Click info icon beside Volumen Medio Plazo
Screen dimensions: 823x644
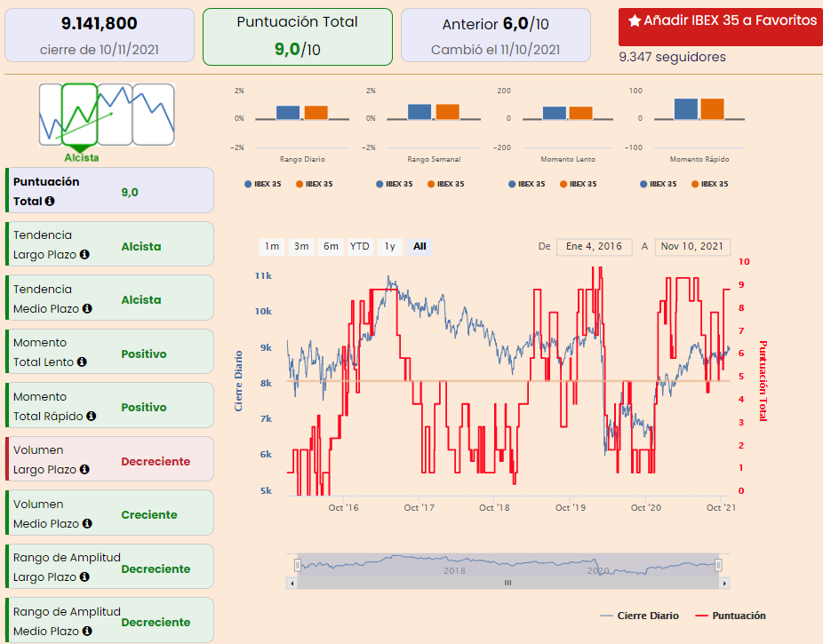click(87, 524)
